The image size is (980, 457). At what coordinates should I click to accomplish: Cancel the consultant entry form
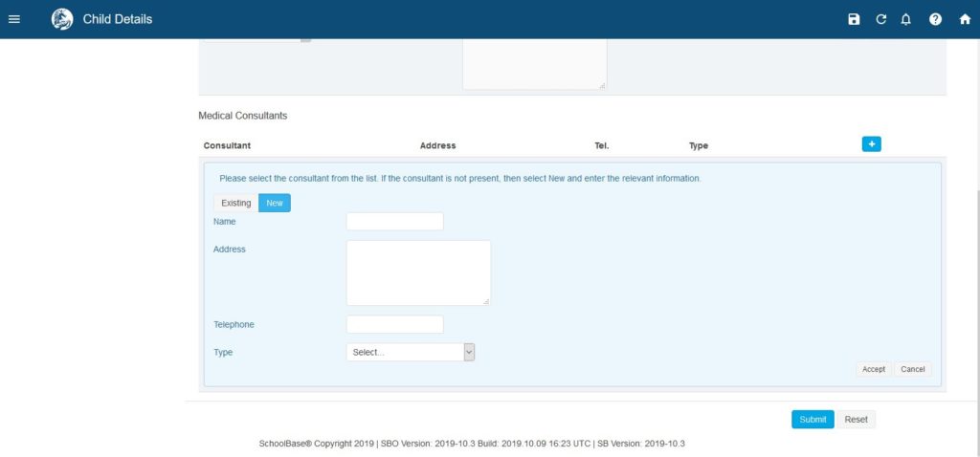click(x=912, y=369)
